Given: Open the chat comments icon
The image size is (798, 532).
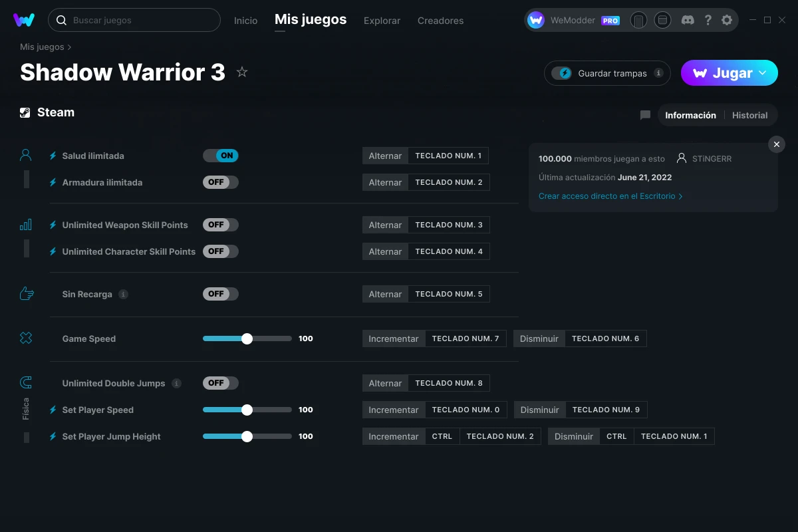Looking at the screenshot, I should (x=645, y=115).
